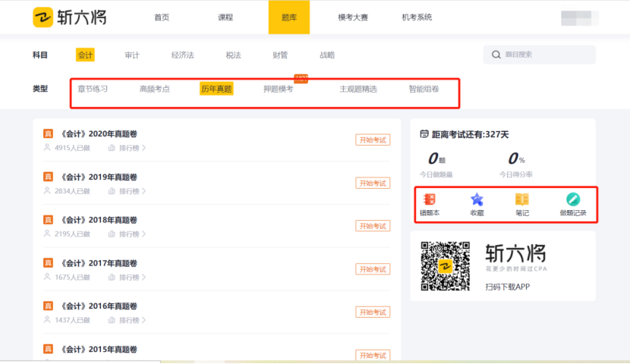Switch to 章节练习 type
The image size is (630, 364).
pyautogui.click(x=93, y=89)
